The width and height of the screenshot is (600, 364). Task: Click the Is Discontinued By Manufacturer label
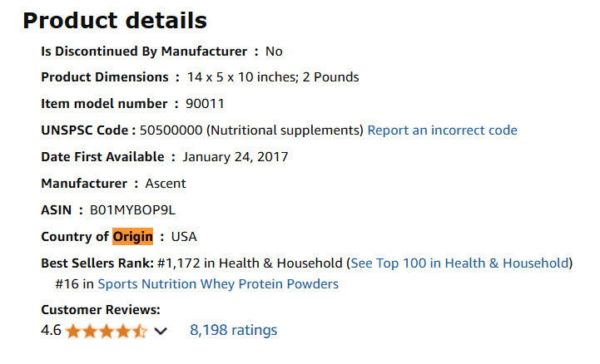(x=144, y=51)
